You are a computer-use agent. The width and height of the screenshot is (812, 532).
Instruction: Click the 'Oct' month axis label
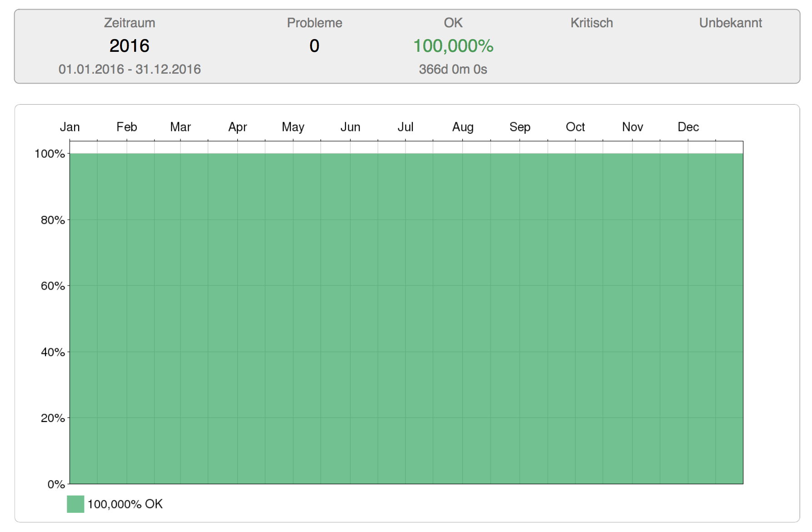point(576,127)
